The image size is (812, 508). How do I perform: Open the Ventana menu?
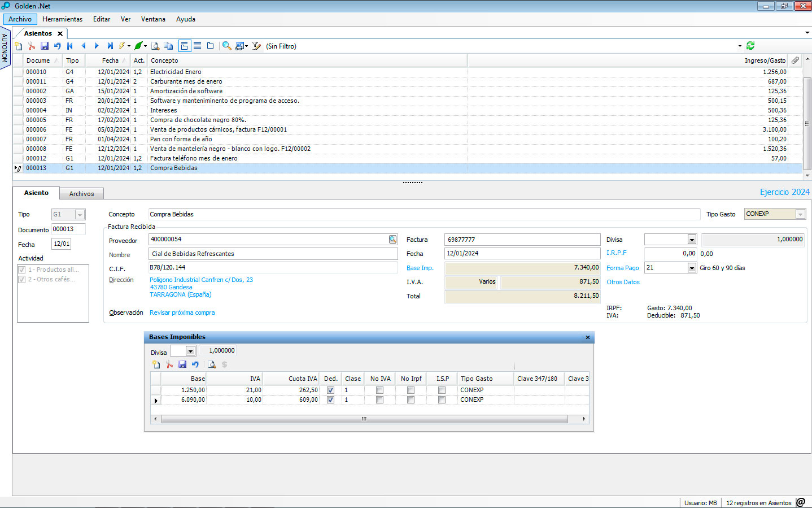[x=153, y=19]
